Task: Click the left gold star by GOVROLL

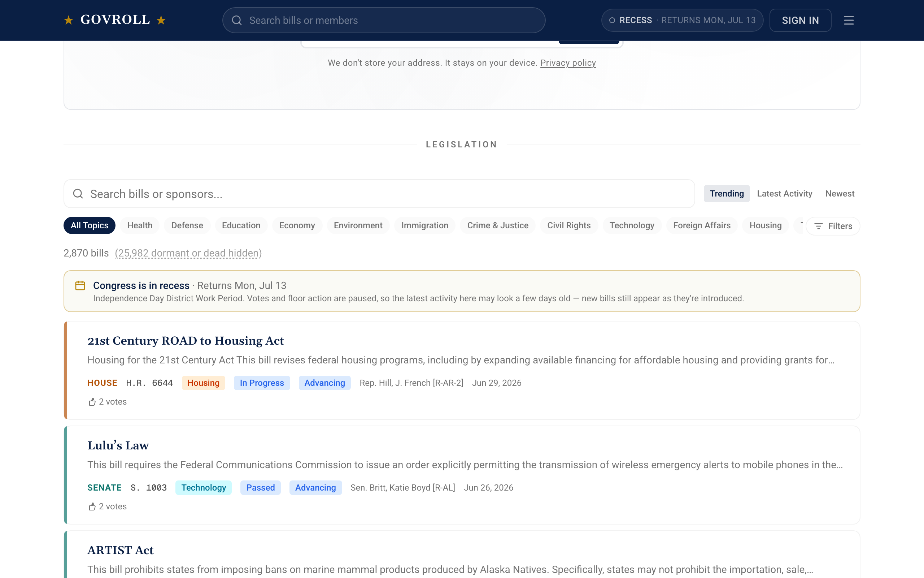Action: click(x=68, y=20)
